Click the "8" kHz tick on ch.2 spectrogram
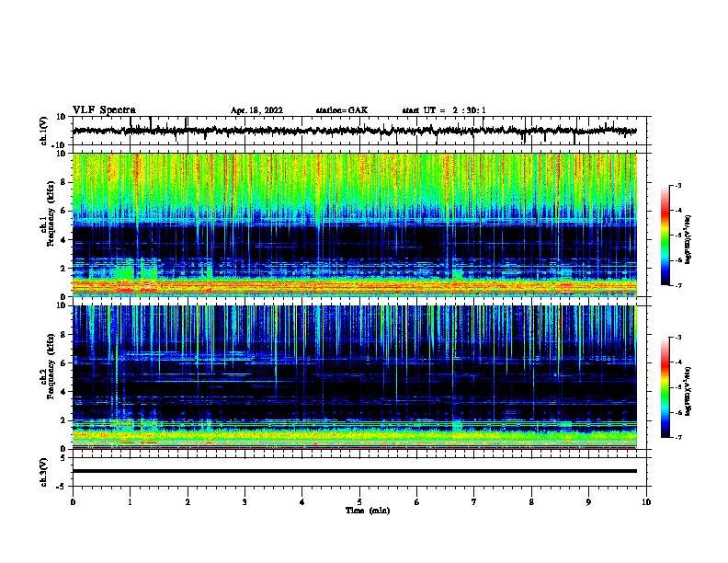Image resolution: width=728 pixels, height=563 pixels. tap(64, 335)
